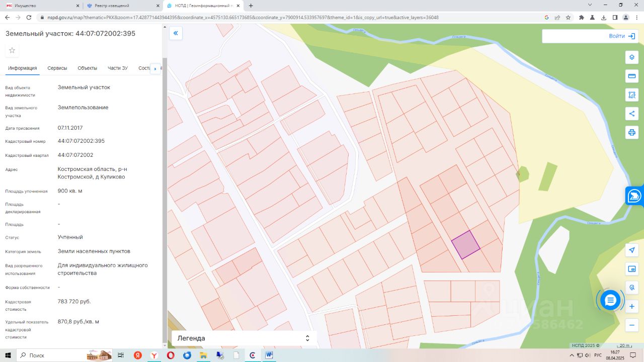The height and width of the screenshot is (362, 644).
Task: Open the blue chat support bubble
Action: pyautogui.click(x=610, y=300)
